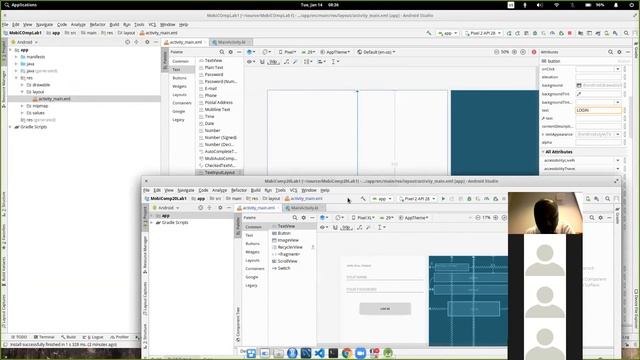
Task: Select RecyclerView in the front palette list
Action: coord(290,247)
